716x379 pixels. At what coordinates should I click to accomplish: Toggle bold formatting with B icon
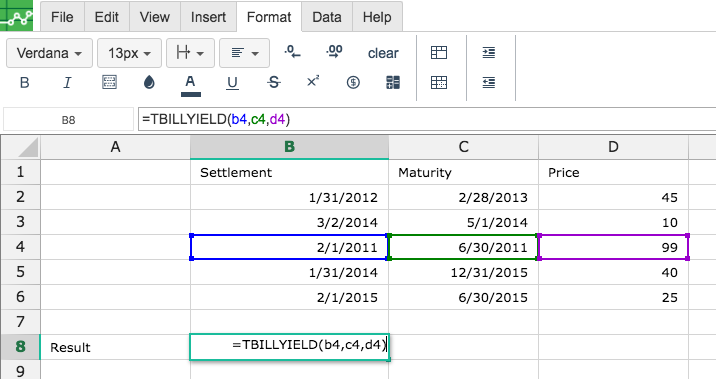tap(25, 83)
